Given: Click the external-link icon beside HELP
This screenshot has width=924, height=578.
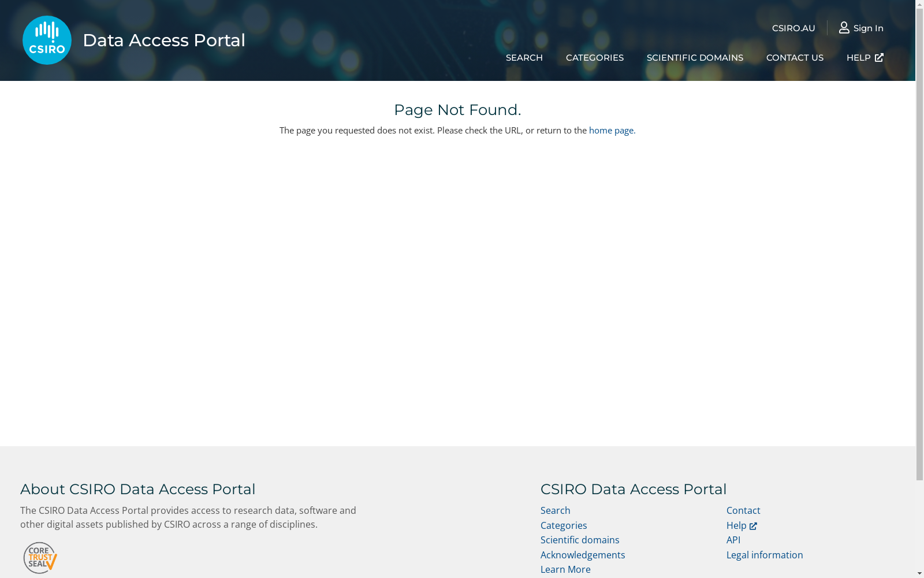Looking at the screenshot, I should (879, 57).
